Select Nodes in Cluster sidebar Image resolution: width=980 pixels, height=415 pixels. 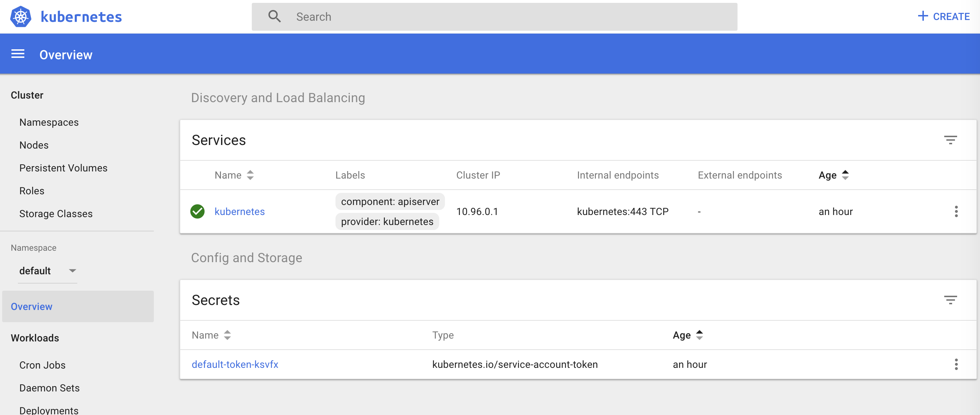point(34,145)
